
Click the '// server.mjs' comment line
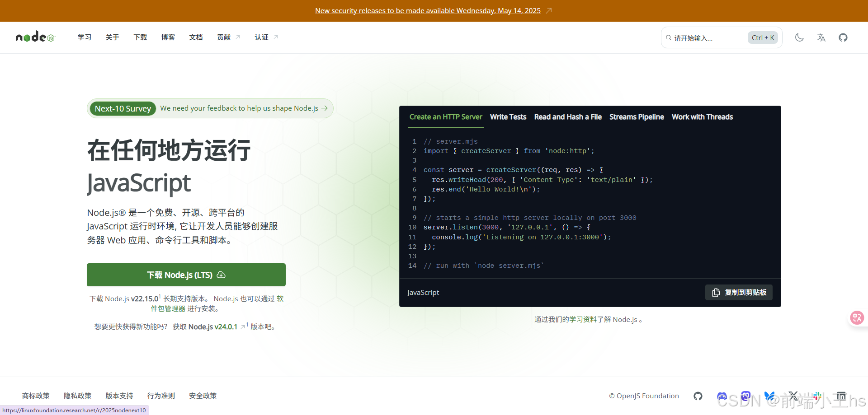point(451,141)
